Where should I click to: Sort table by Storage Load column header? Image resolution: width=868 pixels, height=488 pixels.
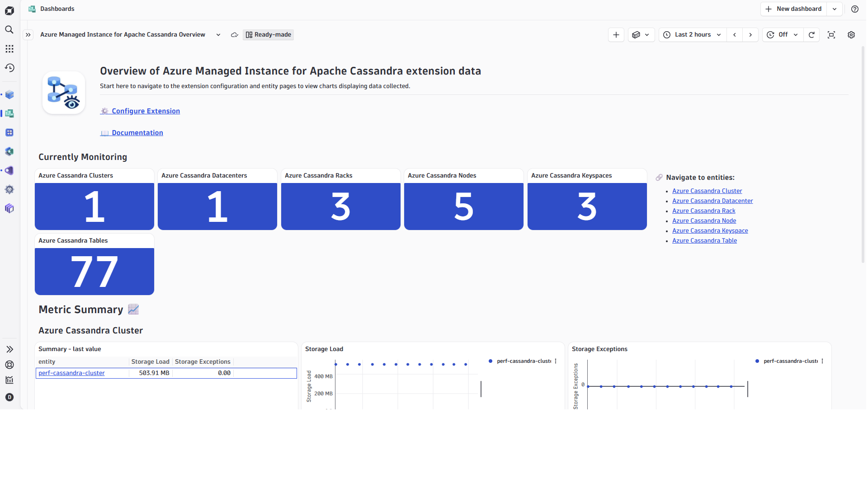click(x=150, y=362)
